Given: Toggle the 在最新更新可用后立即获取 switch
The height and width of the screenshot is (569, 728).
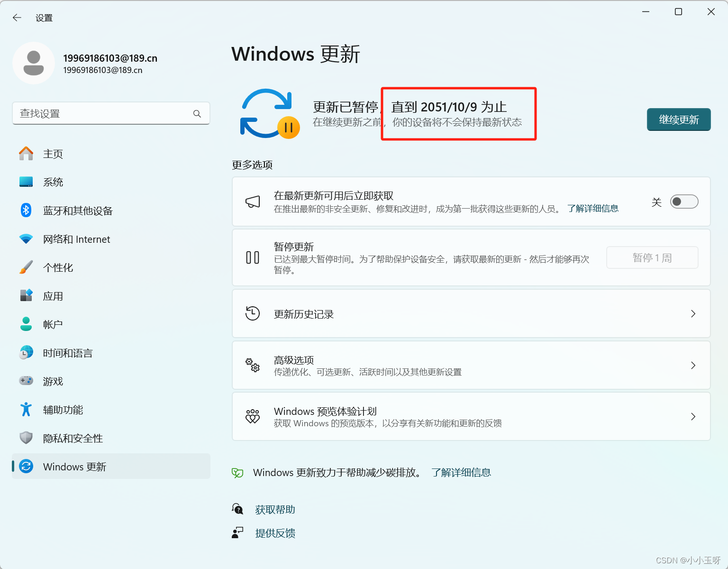Looking at the screenshot, I should click(684, 202).
